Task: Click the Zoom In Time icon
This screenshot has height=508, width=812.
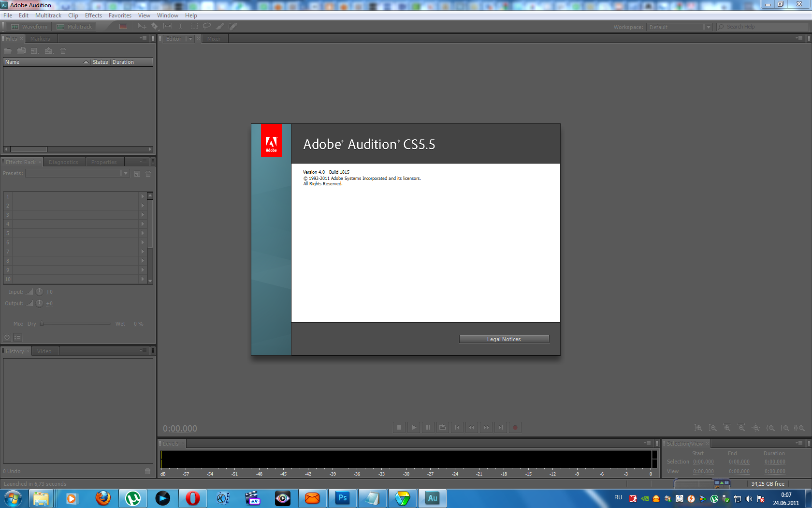Action: (727, 428)
